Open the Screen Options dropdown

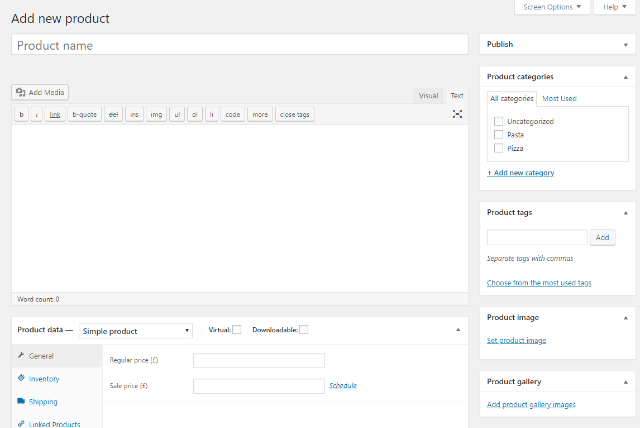tap(552, 7)
